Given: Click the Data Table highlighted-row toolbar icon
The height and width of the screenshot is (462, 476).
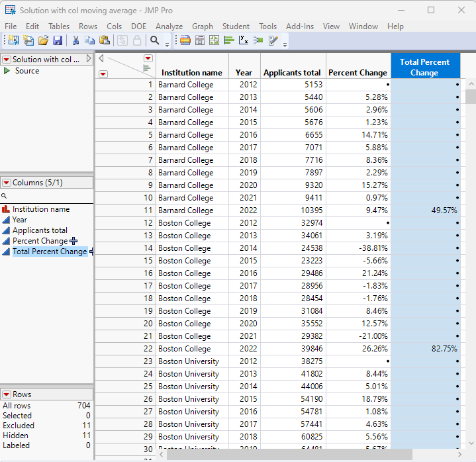Looking at the screenshot, I should pos(185,40).
